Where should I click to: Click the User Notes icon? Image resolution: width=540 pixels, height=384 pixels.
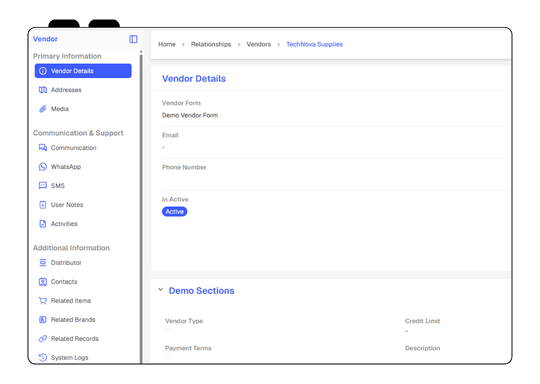point(43,205)
